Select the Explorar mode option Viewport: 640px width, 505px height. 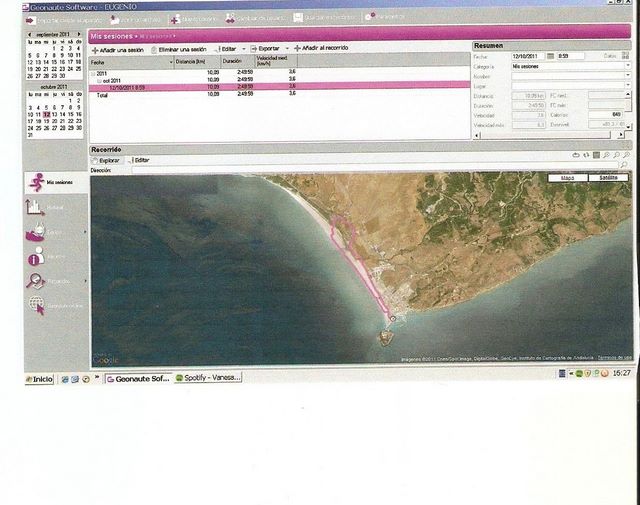click(x=108, y=160)
